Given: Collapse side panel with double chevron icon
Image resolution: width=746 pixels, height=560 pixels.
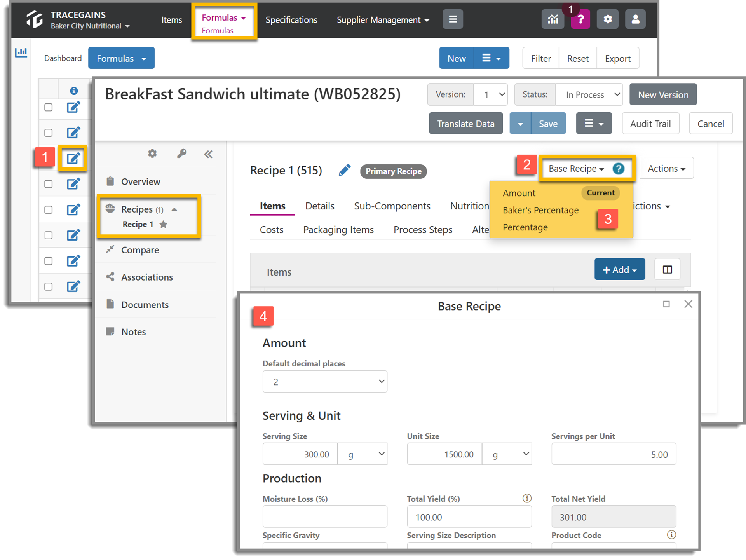Looking at the screenshot, I should tap(208, 154).
